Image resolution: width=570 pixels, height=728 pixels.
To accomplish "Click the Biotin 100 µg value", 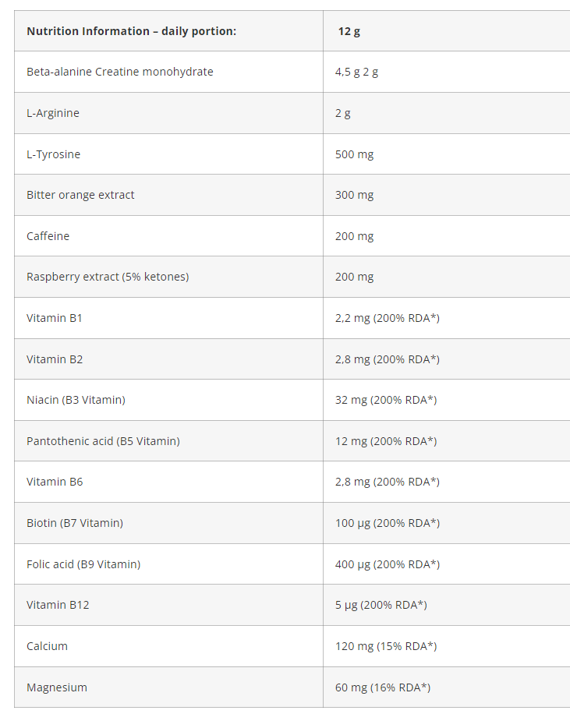I will pyautogui.click(x=387, y=523).
